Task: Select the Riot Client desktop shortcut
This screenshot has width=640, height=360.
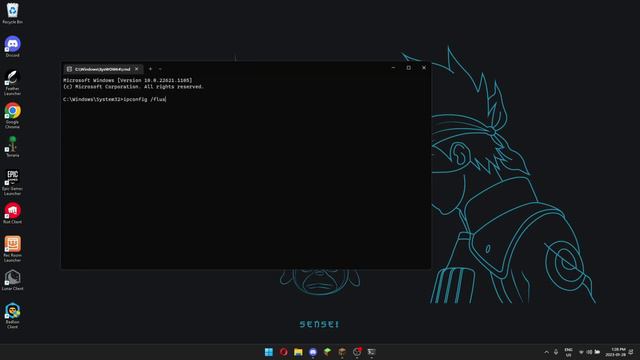Action: click(x=12, y=213)
